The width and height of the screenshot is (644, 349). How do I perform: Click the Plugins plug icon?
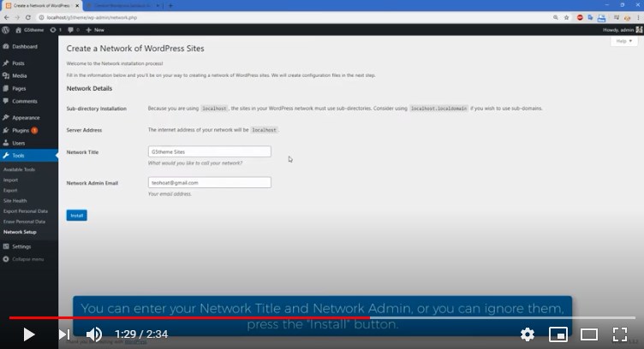click(6, 130)
